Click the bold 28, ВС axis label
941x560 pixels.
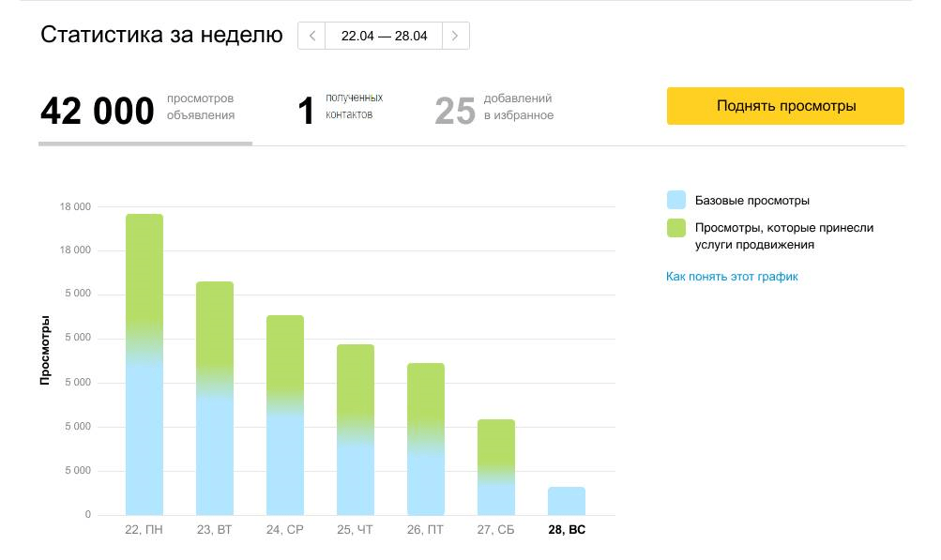click(567, 530)
